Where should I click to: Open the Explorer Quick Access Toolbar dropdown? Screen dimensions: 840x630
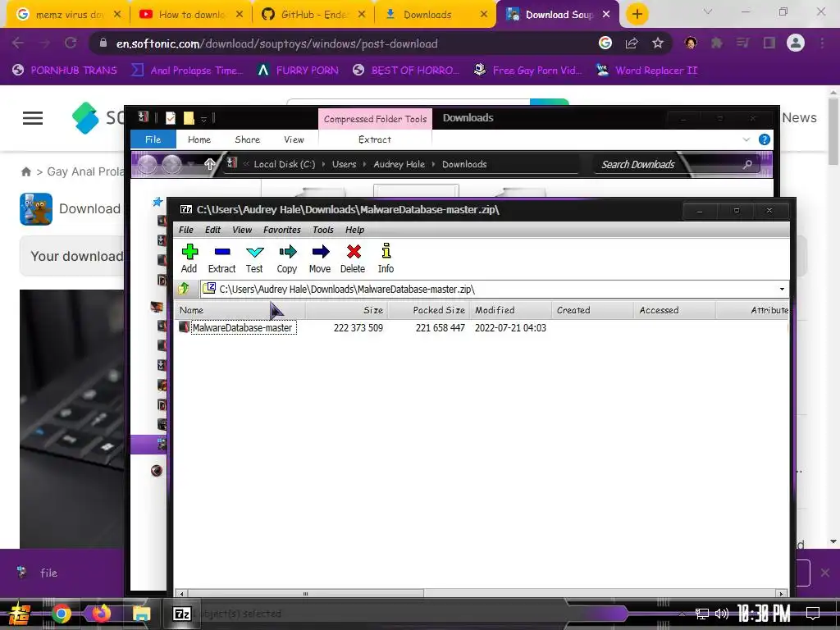[203, 118]
